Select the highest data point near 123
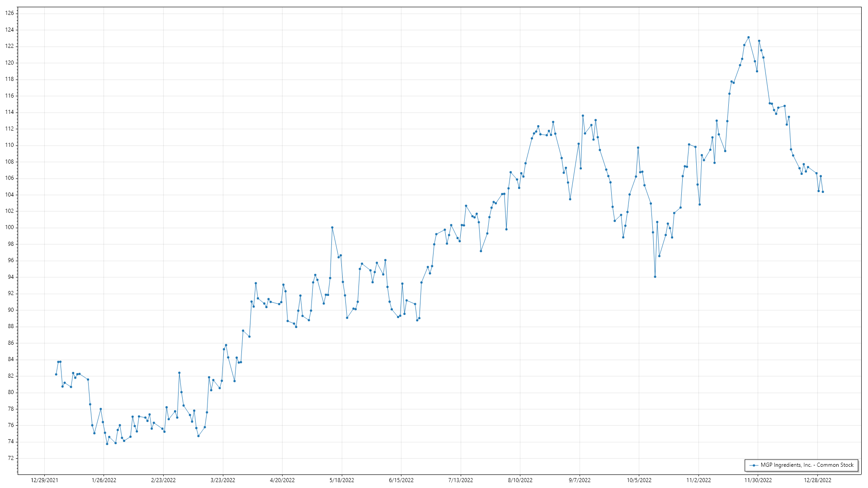Screen dimensions: 868x488 click(x=748, y=38)
